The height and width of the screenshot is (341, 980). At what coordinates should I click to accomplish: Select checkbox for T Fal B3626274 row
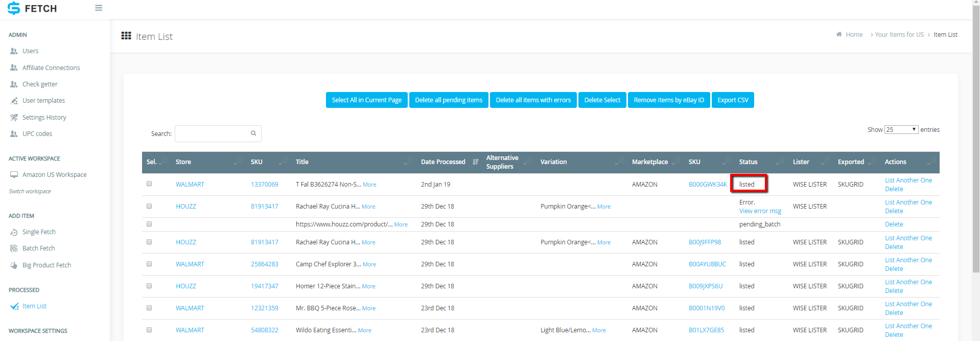tap(149, 184)
